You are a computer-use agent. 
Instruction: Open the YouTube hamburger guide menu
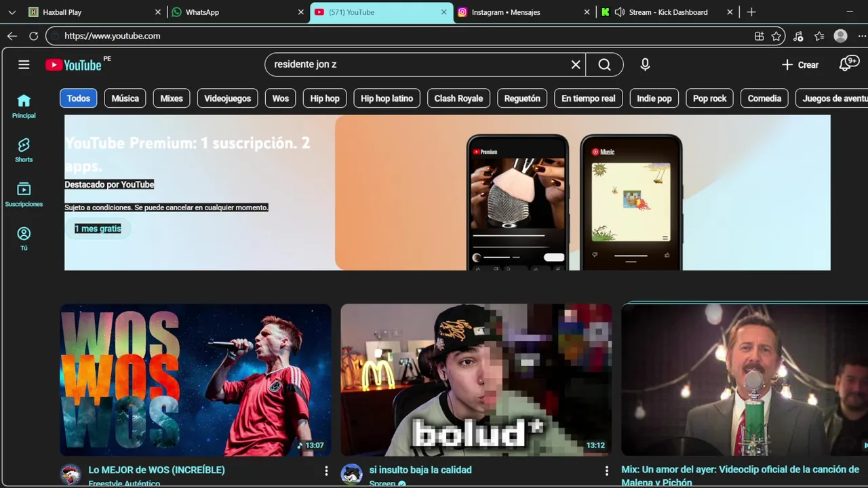[x=24, y=65]
